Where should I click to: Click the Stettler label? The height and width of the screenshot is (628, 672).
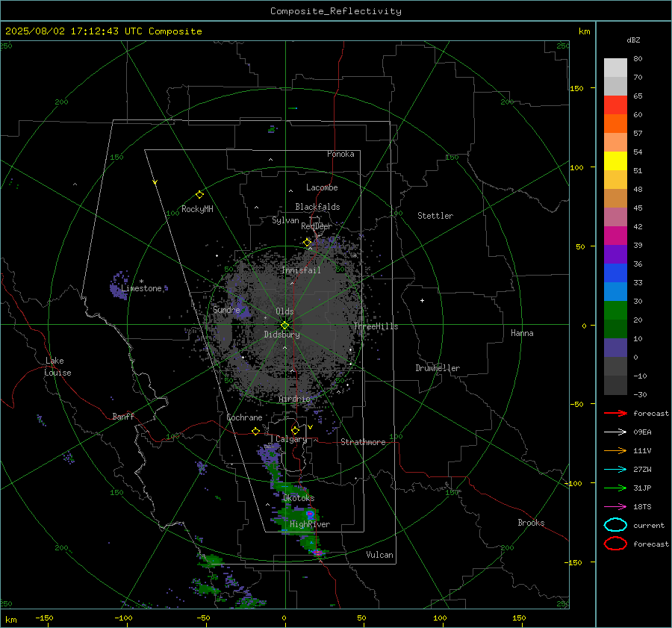435,216
